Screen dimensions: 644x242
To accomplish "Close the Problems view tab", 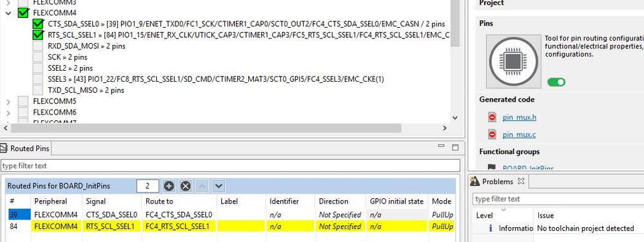I will coord(521,181).
